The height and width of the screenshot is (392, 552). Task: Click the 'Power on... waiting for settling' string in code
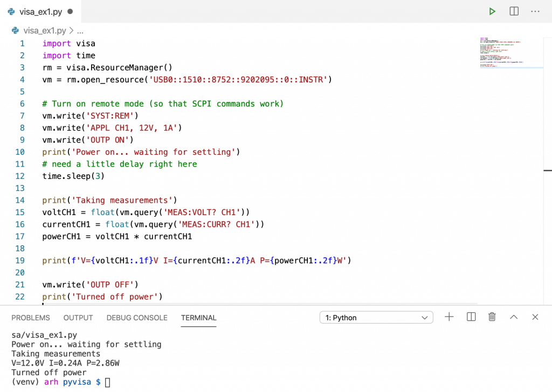tap(154, 152)
